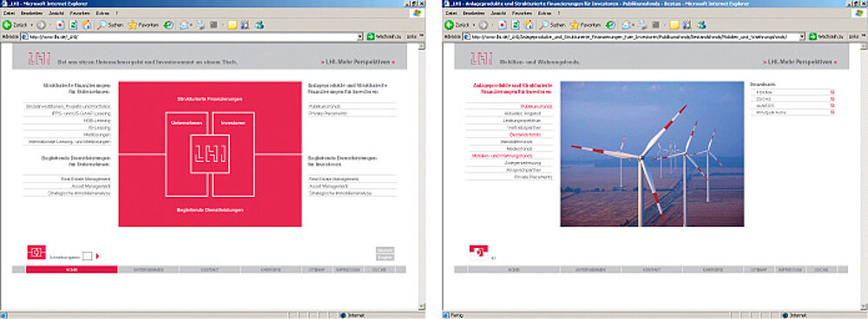Screen dimensions: 868x319
Task: Click SITEMAP tab in LHI home window
Action: coord(317,270)
